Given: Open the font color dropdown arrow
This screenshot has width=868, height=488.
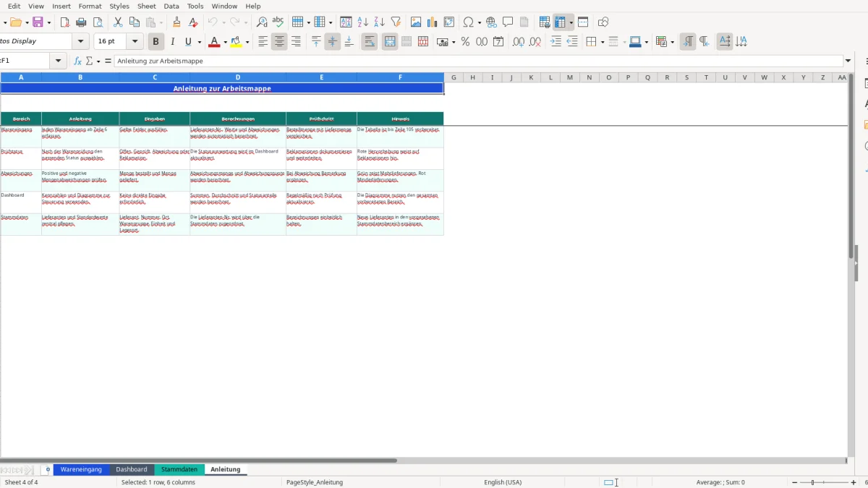Looking at the screenshot, I should (226, 42).
